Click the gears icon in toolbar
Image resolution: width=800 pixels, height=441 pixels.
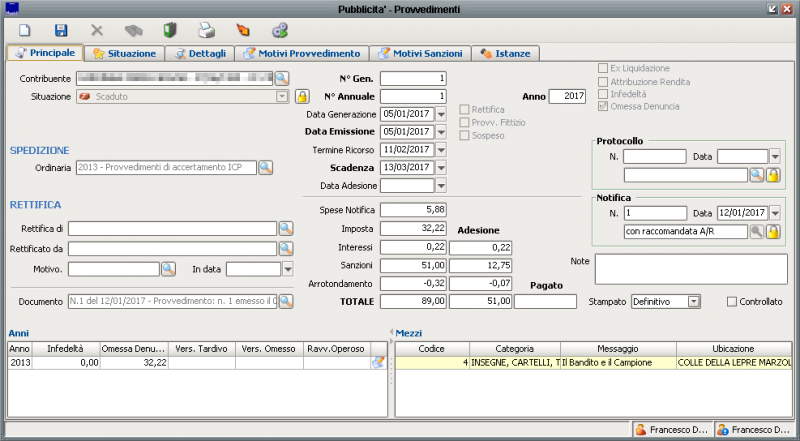click(279, 30)
